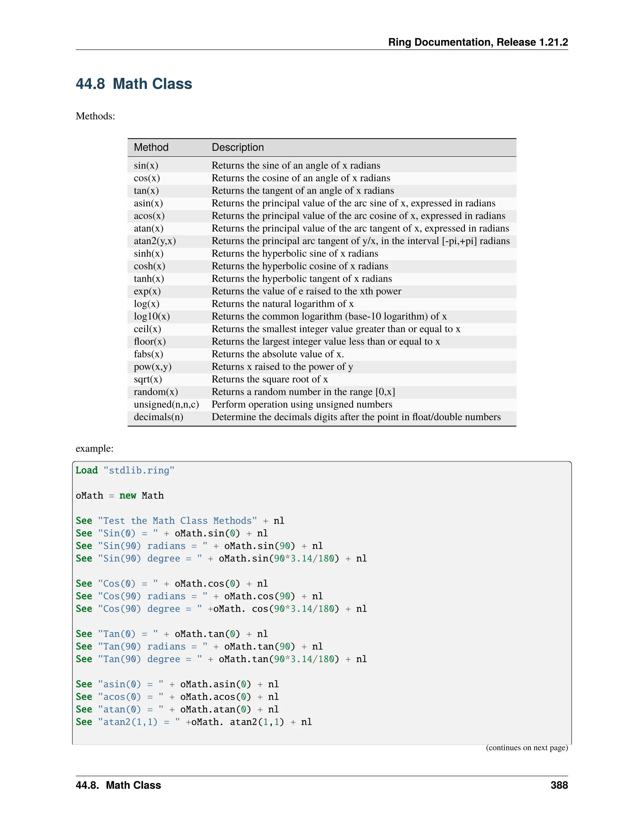Click the 'oMath = new Math' code line

coord(119,495)
